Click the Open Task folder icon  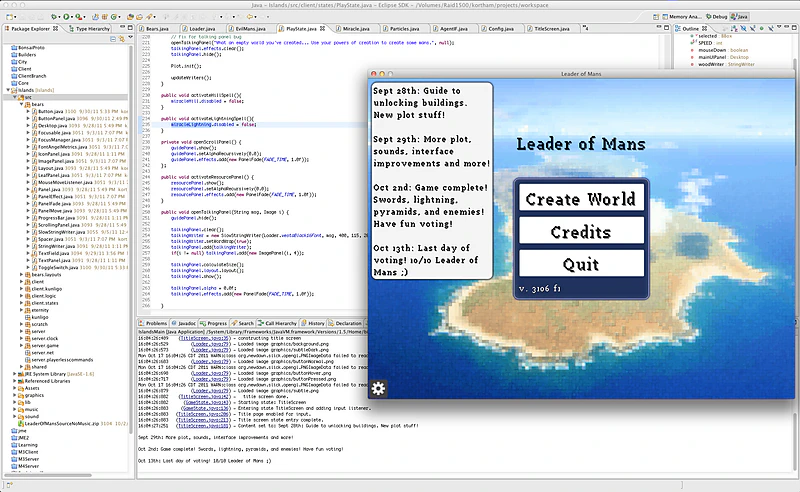click(139, 17)
